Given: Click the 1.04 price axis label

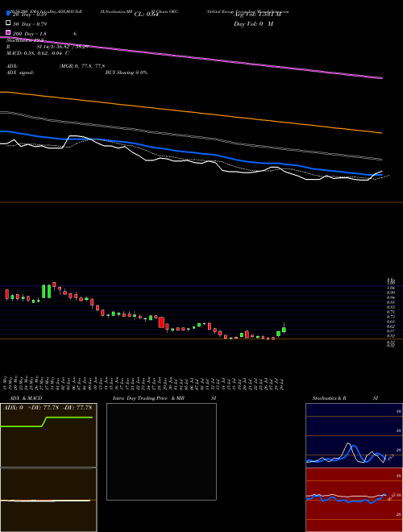Looking at the screenshot, I should click(x=391, y=288).
